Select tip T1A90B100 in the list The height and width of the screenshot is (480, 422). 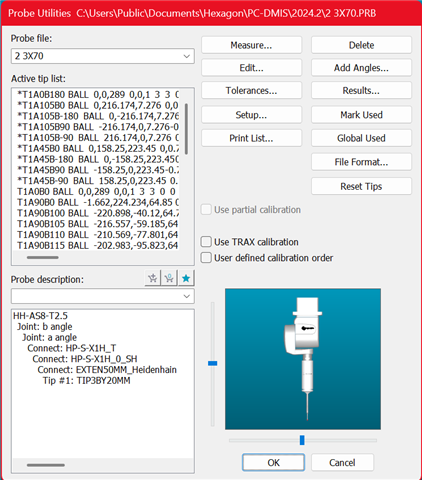98,213
